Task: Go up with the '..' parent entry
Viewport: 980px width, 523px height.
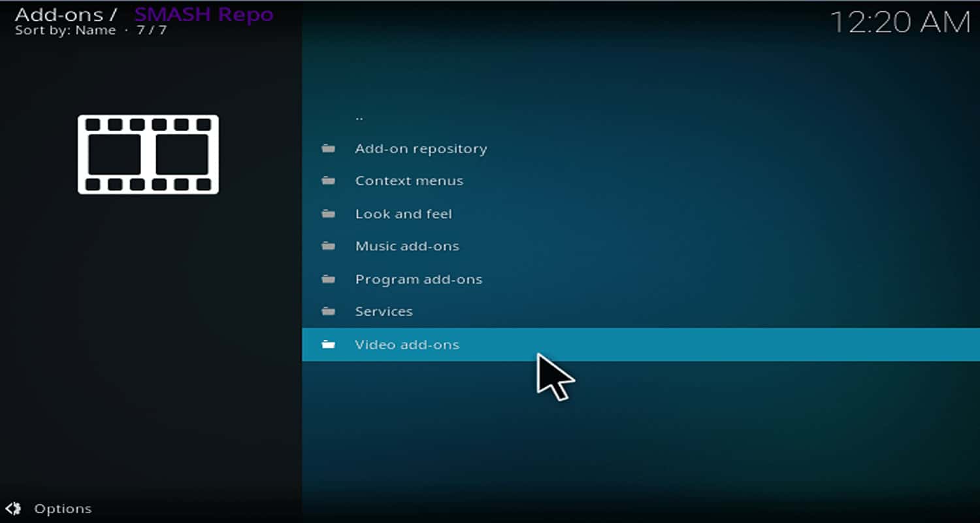Action: [640, 118]
